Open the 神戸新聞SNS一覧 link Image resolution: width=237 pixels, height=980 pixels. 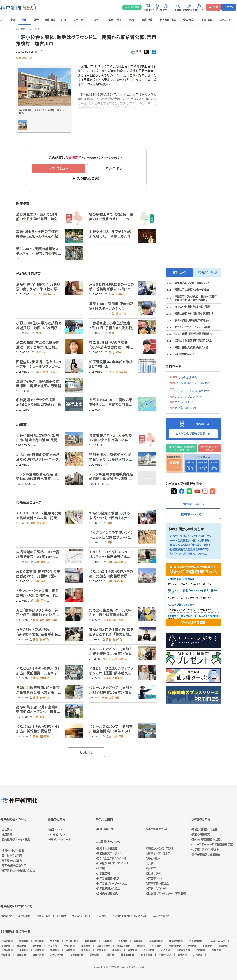[193, 514]
